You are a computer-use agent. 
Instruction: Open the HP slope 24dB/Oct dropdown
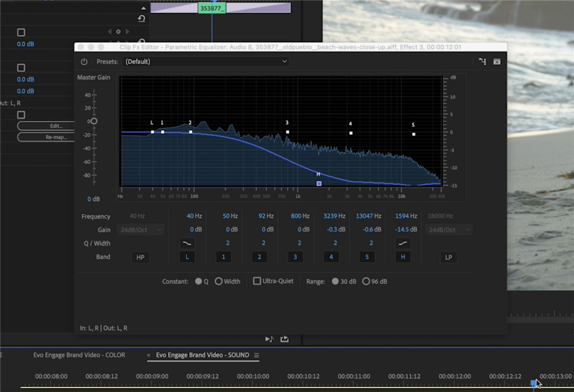140,229
